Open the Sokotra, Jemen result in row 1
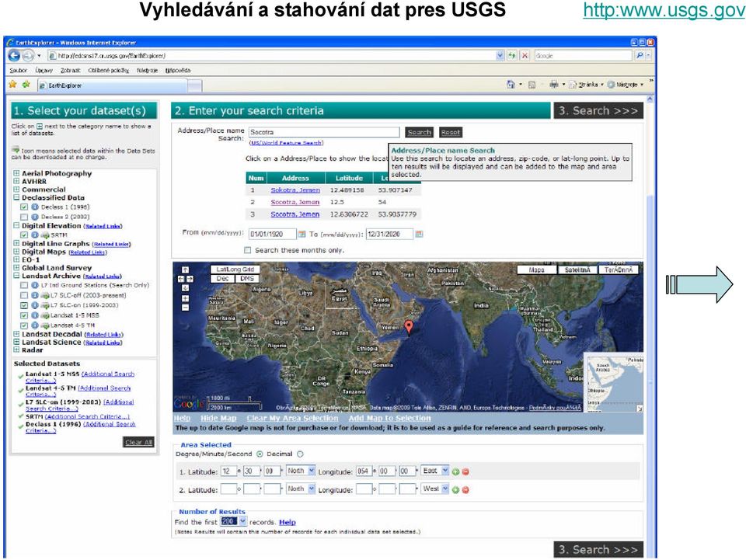This screenshot has width=746, height=560. click(295, 190)
